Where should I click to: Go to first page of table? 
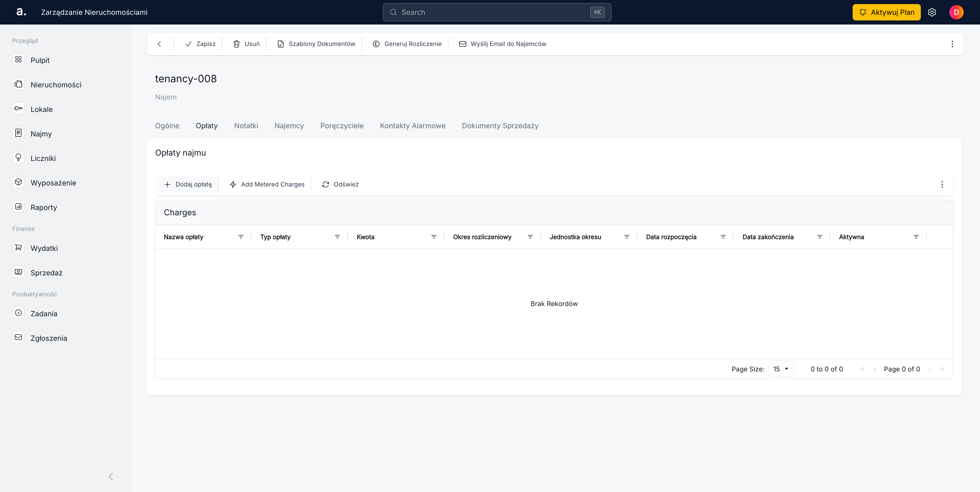[x=862, y=369]
